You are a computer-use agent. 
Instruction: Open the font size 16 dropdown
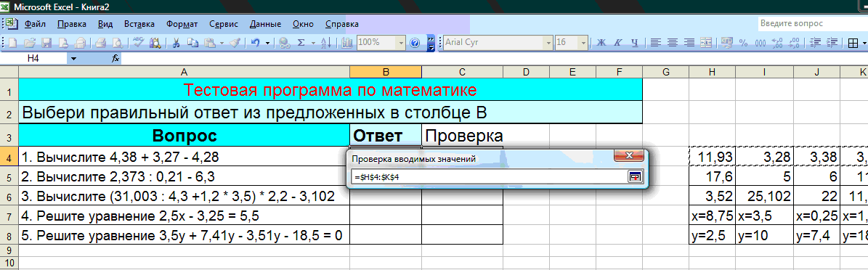(583, 43)
